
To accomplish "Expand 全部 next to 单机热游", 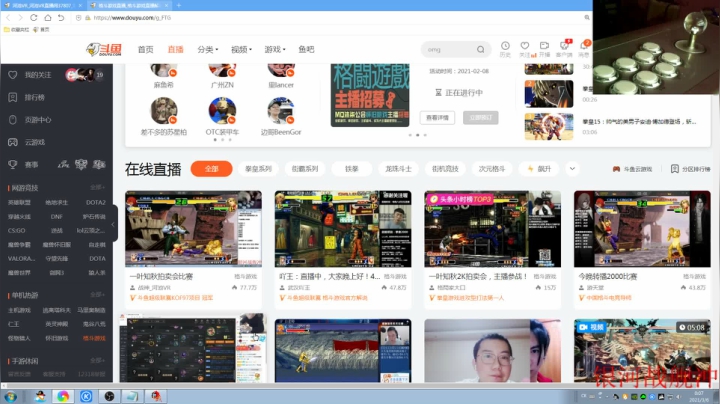I will (97, 295).
